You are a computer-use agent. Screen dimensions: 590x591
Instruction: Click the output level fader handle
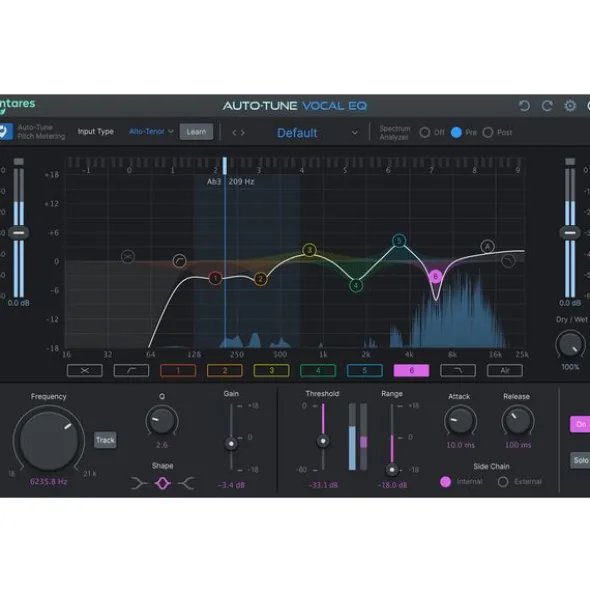coord(570,233)
